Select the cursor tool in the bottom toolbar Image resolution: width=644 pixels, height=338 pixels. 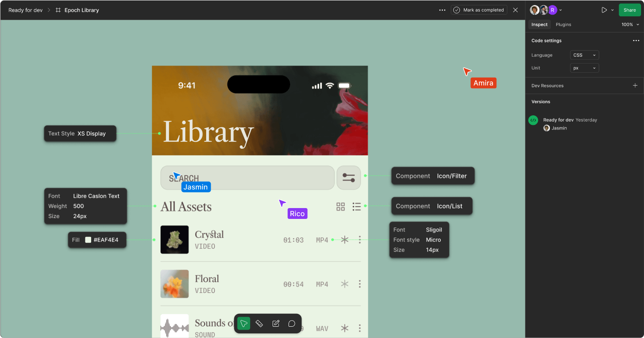click(x=244, y=323)
